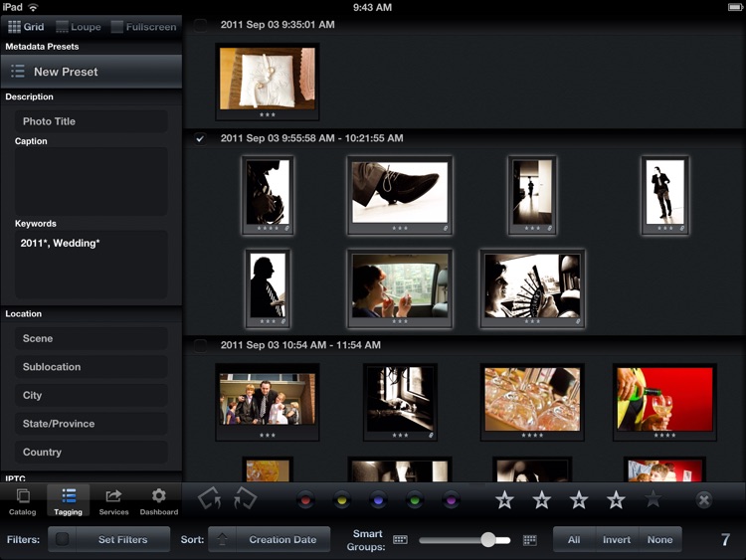Click the Wi-Fi status icon

tap(33, 7)
